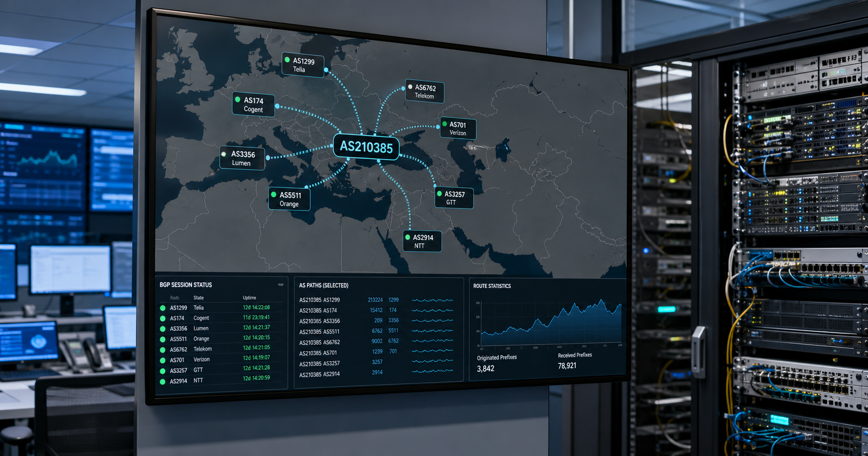Click the blue value "1239" in AS Paths
Viewport: 868px width, 456px height.
point(378,352)
